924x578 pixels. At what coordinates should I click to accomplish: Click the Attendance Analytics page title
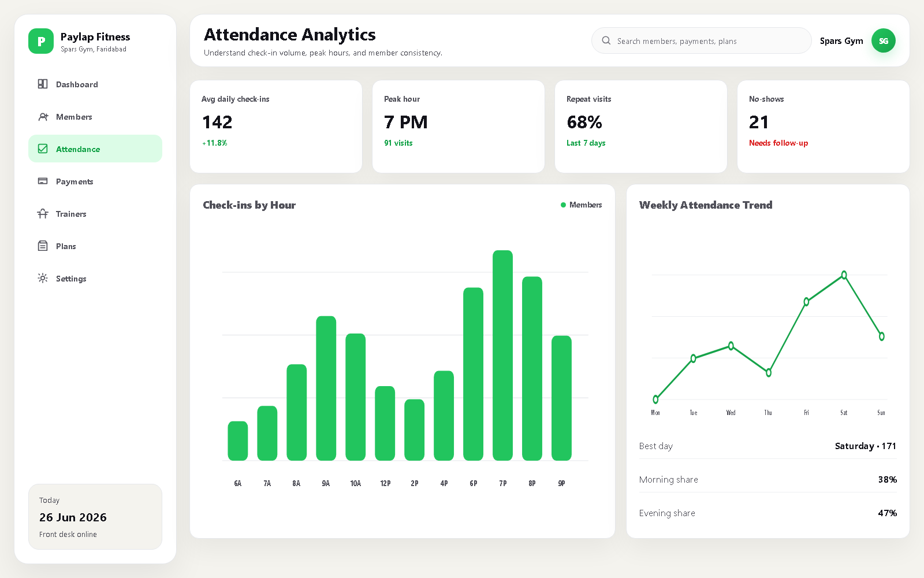pyautogui.click(x=290, y=35)
